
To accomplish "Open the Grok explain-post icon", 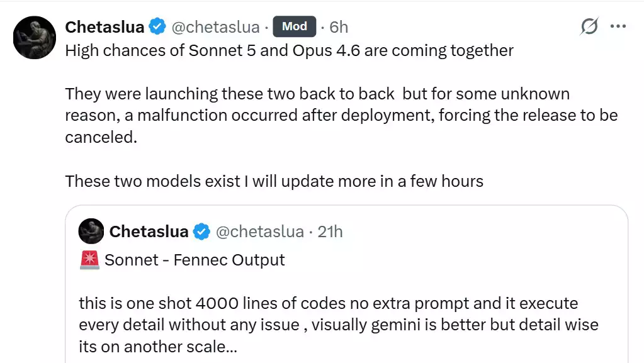I will (589, 26).
